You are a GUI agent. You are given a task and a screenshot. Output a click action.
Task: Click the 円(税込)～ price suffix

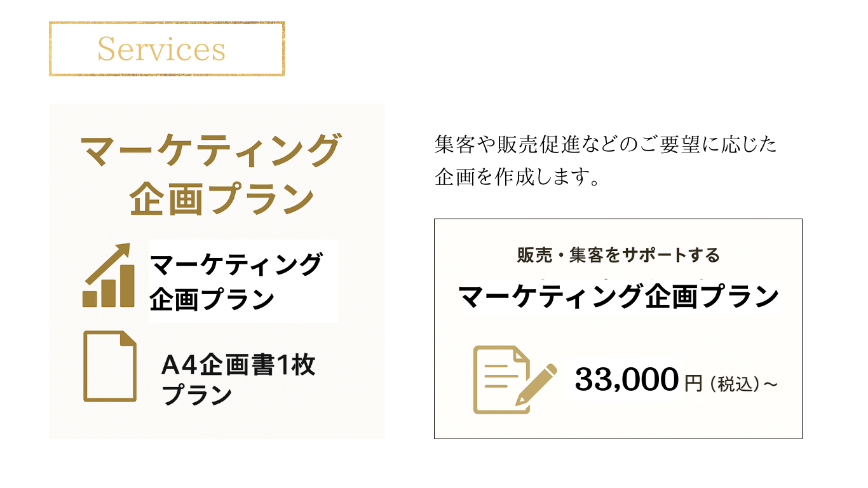click(x=731, y=384)
